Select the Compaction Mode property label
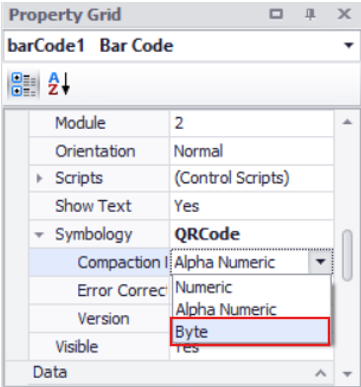Image resolution: width=361 pixels, height=387 pixels. tap(123, 262)
